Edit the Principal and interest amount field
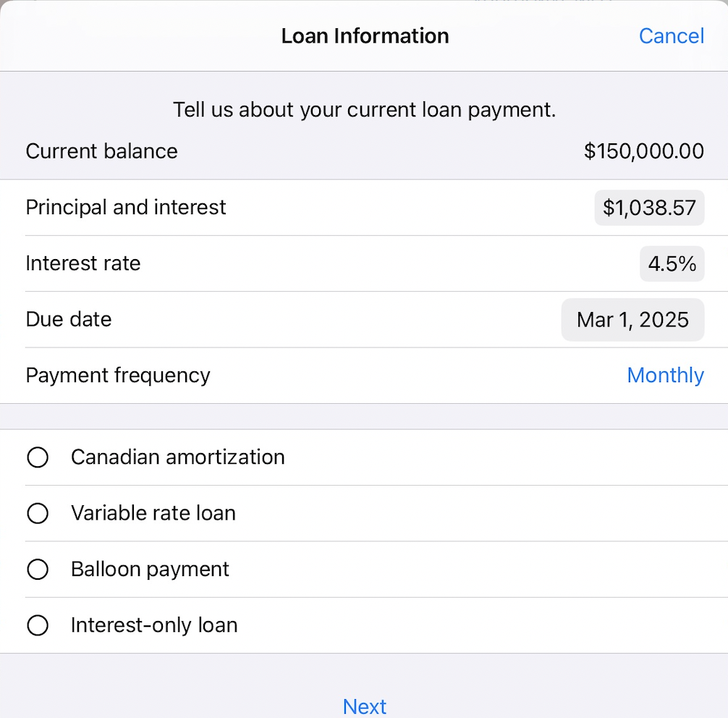The image size is (728, 718). coord(649,208)
